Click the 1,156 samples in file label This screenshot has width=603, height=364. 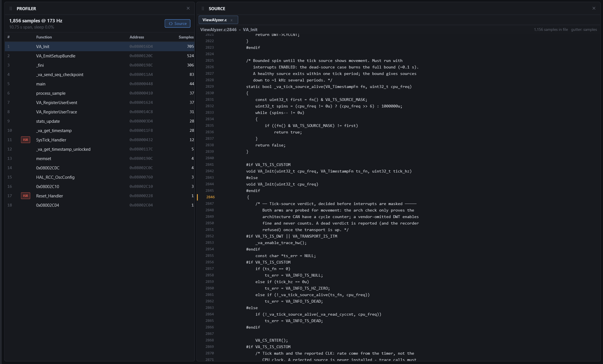click(x=551, y=29)
